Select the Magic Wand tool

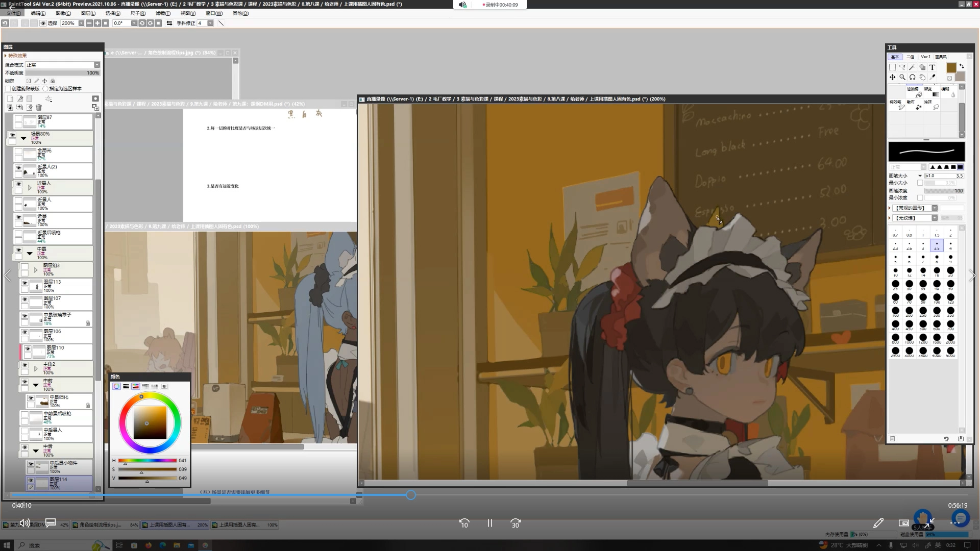coord(912,67)
